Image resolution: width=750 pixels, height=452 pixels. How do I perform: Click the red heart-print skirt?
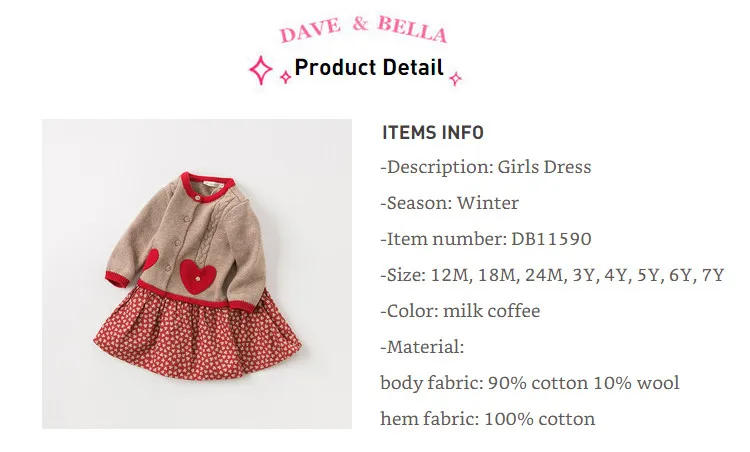click(197, 335)
